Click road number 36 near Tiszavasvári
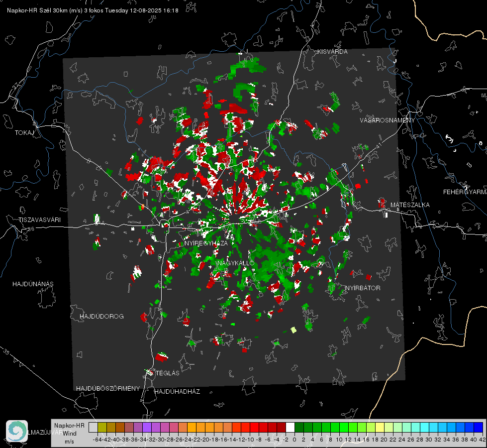The height and width of the screenshot is (448, 487). (x=31, y=229)
